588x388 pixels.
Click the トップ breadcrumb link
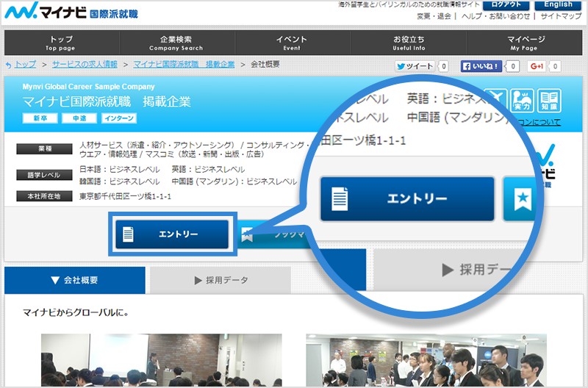coord(26,65)
